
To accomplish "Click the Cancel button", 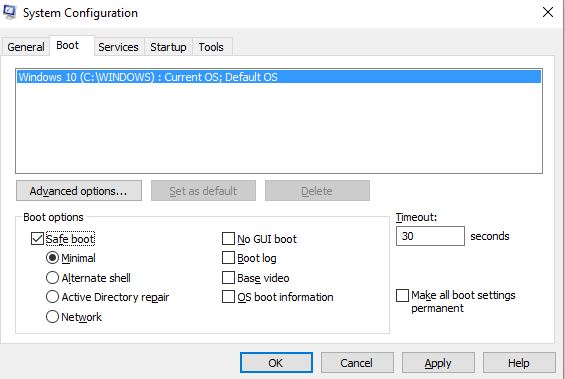I will click(357, 363).
